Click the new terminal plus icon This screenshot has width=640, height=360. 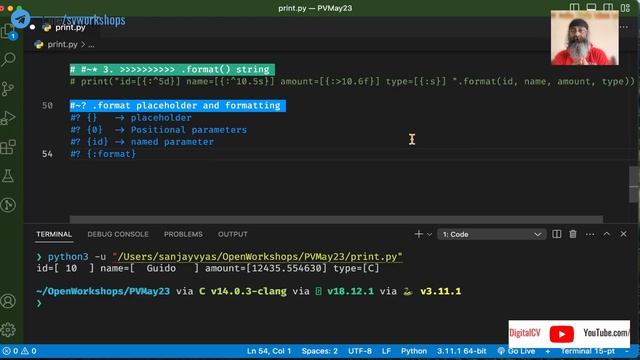(418, 234)
